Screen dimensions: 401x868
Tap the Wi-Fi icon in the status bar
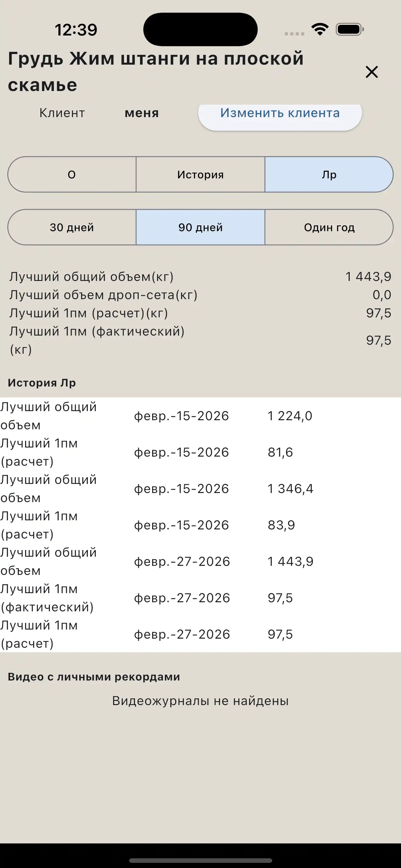(x=320, y=30)
